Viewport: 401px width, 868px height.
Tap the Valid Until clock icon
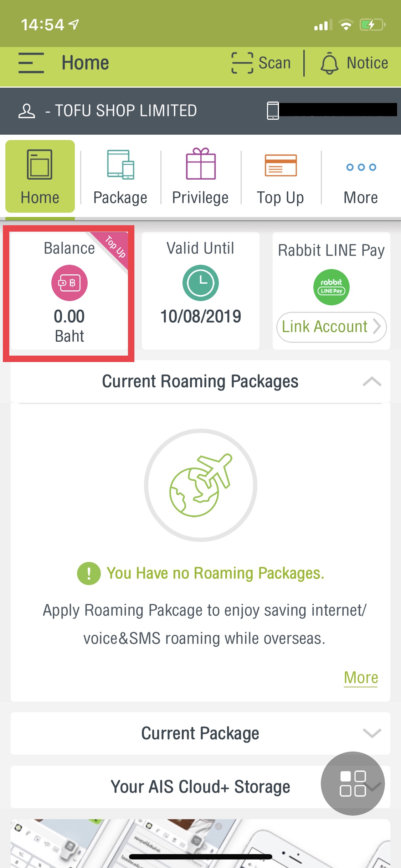(200, 283)
